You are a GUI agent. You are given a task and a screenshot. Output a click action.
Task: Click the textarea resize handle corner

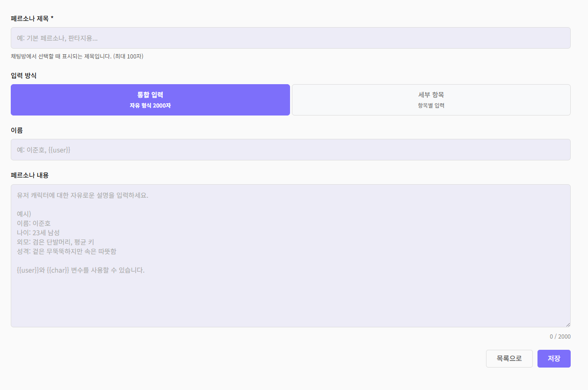click(568, 325)
